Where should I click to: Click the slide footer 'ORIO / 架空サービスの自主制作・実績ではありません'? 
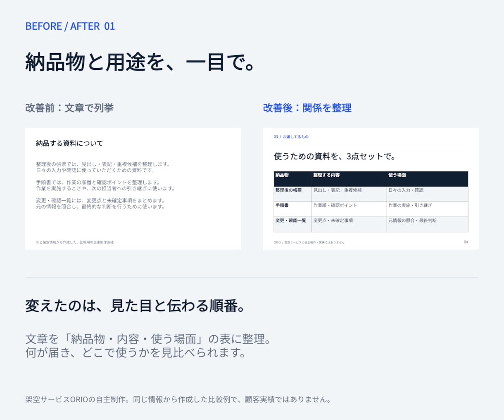(309, 242)
